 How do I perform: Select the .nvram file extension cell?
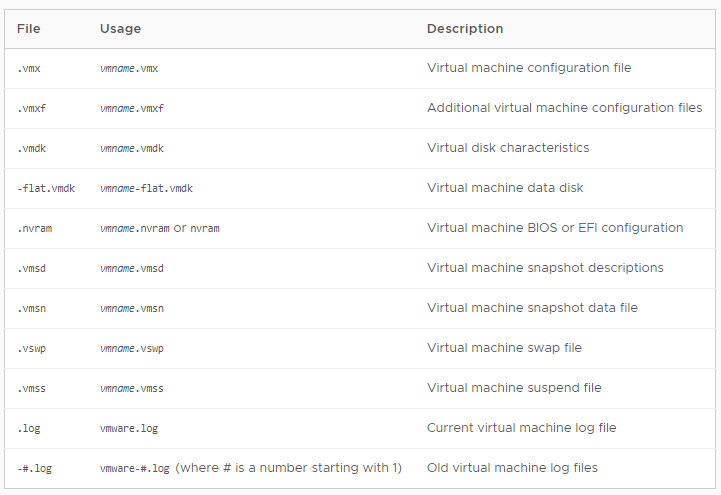34,228
